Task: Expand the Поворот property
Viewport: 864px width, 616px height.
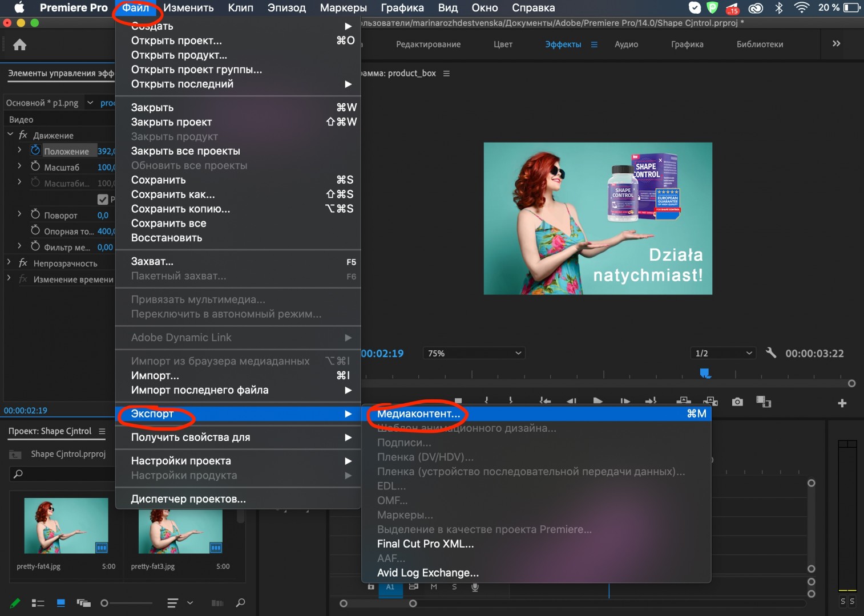Action: tap(19, 214)
